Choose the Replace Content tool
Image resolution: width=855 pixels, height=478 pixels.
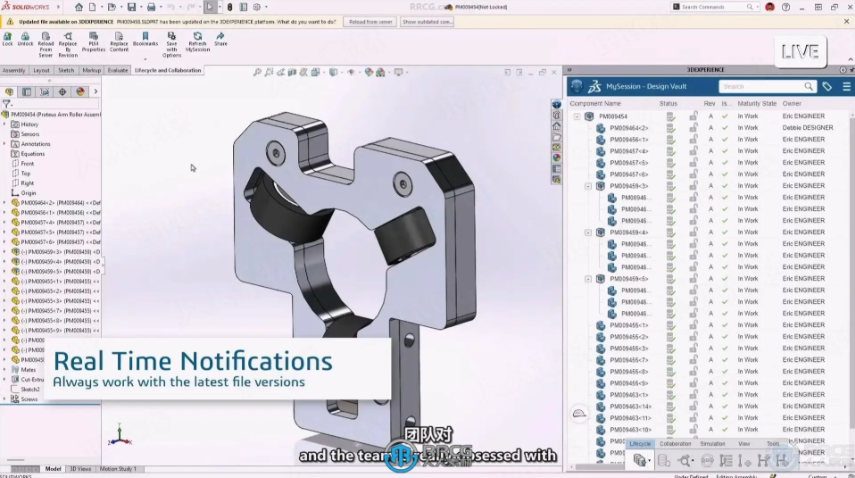(x=119, y=41)
